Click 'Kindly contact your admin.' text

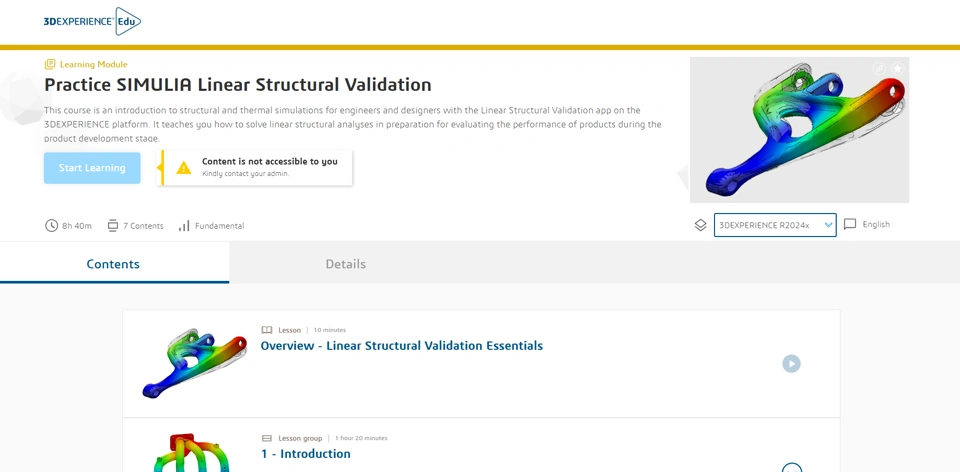click(x=245, y=174)
